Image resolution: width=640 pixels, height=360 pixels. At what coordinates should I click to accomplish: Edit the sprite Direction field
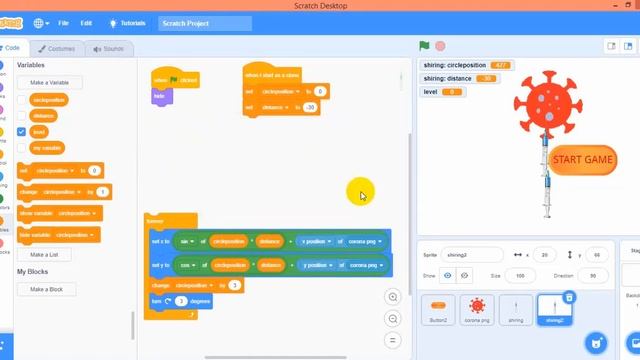[593, 276]
